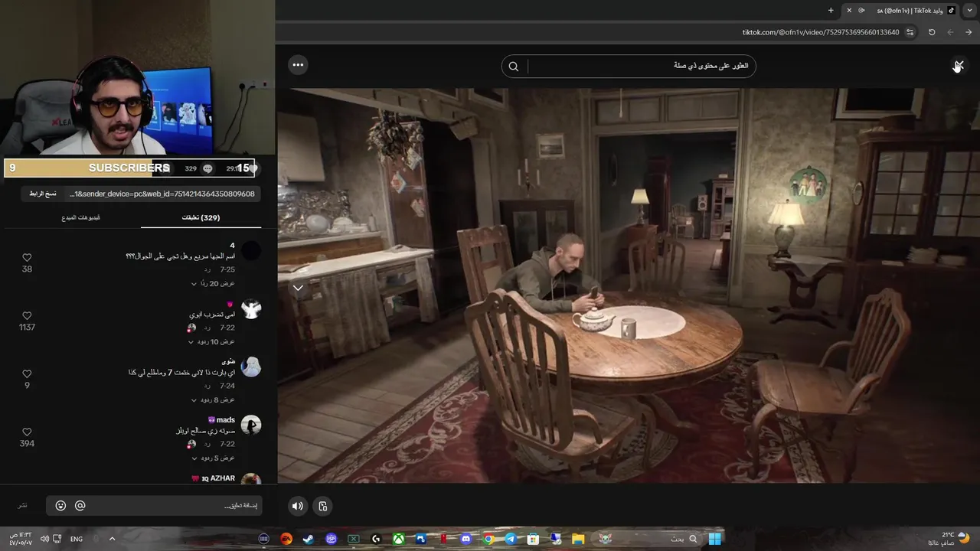Like the comment with 9 likes
Screen dimensions: 980x551
[27, 374]
